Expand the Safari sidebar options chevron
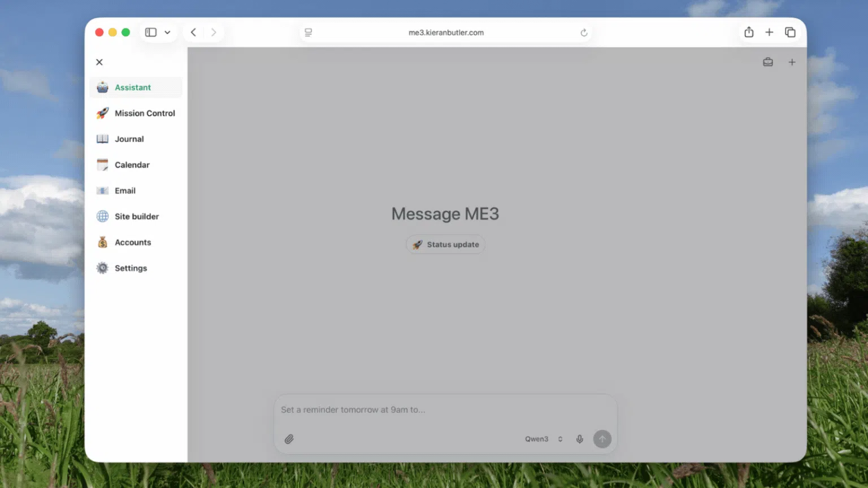 167,32
